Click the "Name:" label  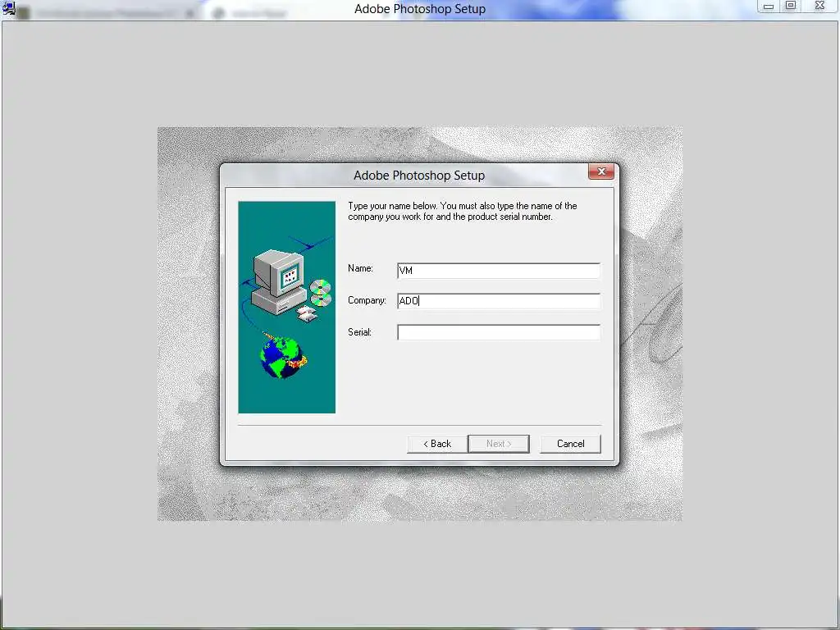click(360, 268)
